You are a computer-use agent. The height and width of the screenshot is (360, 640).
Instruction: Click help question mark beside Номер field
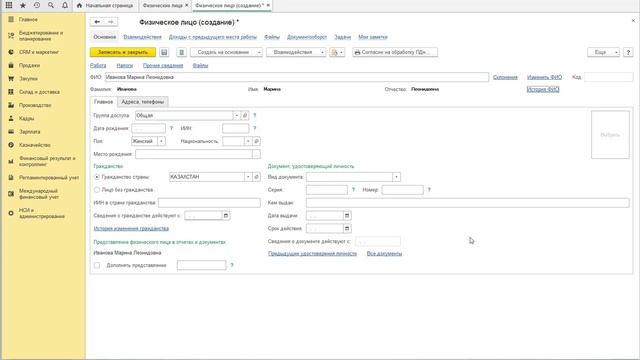[429, 190]
